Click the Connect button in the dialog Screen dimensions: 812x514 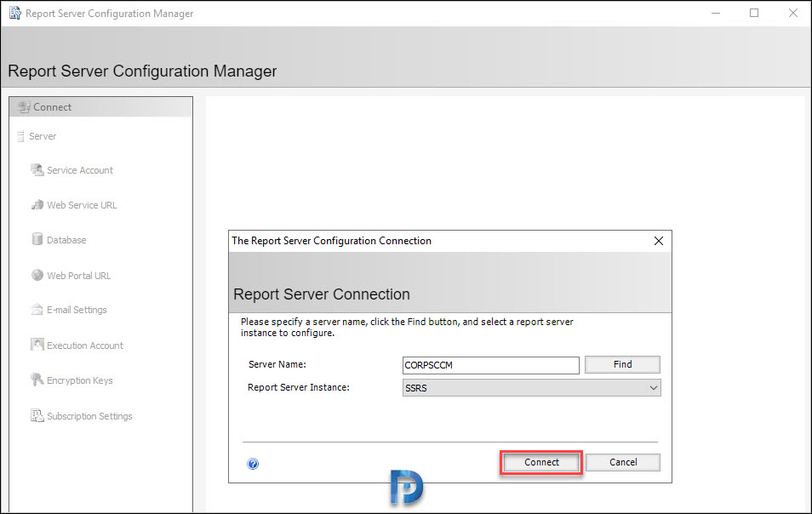tap(541, 462)
